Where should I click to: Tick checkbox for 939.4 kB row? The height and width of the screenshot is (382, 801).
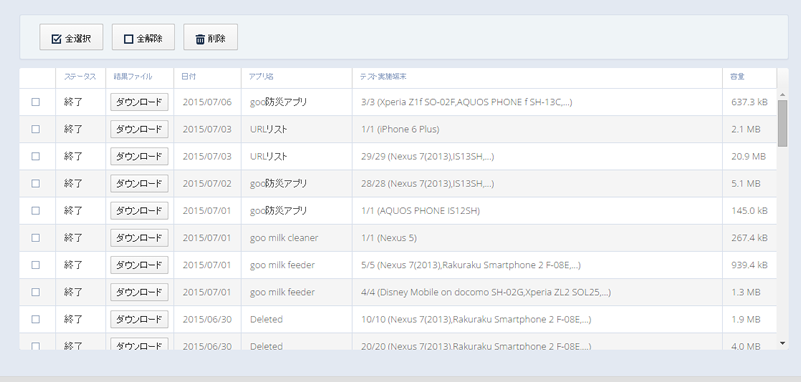[x=35, y=265]
